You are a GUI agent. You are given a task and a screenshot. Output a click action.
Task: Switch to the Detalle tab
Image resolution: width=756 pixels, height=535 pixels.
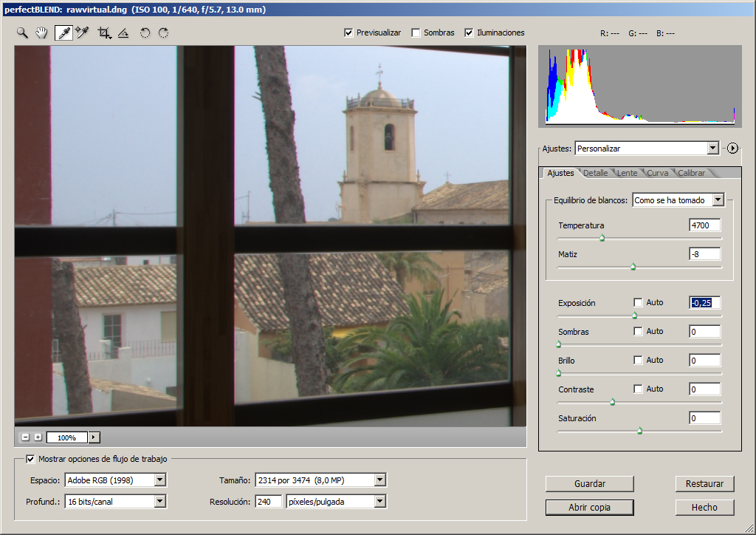point(596,173)
